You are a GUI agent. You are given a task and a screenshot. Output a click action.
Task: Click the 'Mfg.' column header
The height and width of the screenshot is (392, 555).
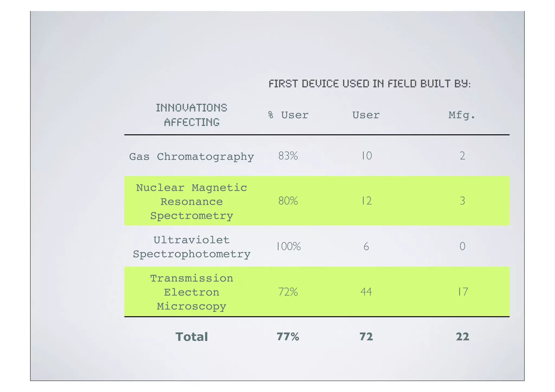[462, 115]
